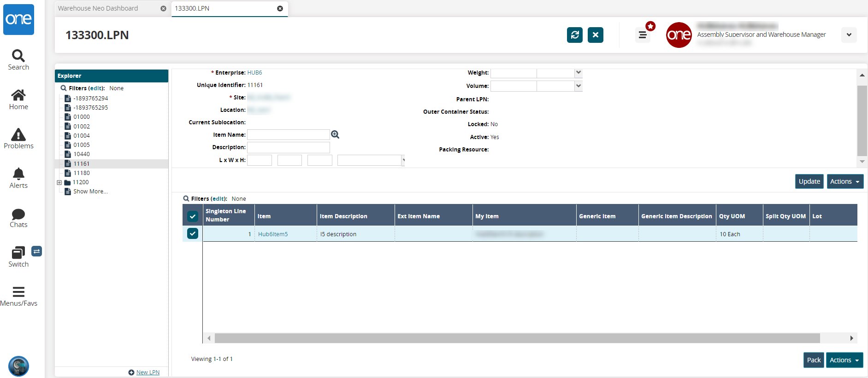The width and height of the screenshot is (868, 378).
Task: Click the form scroll up arrow
Action: click(x=862, y=75)
